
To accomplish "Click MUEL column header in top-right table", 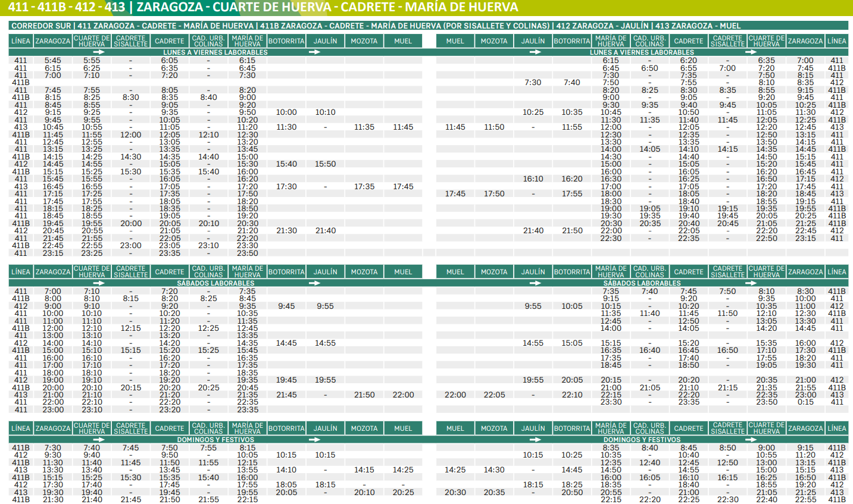I will point(455,41).
